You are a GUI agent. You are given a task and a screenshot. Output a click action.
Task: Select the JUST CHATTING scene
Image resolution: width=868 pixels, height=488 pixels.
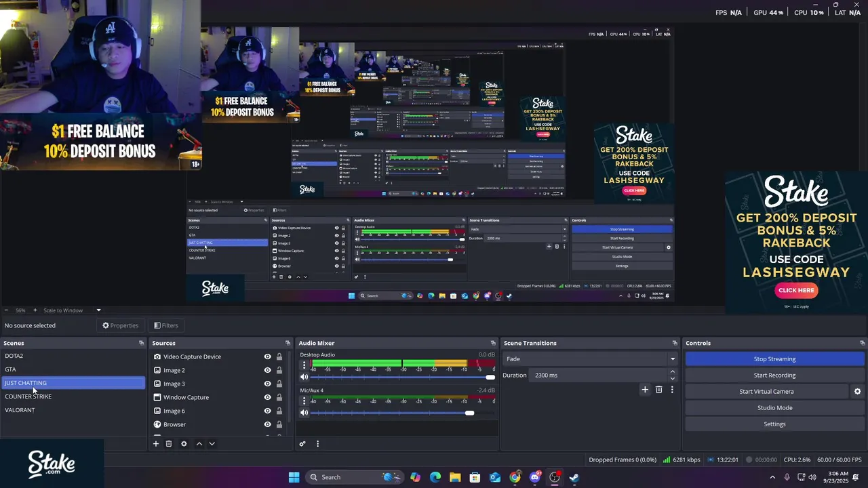coord(73,383)
